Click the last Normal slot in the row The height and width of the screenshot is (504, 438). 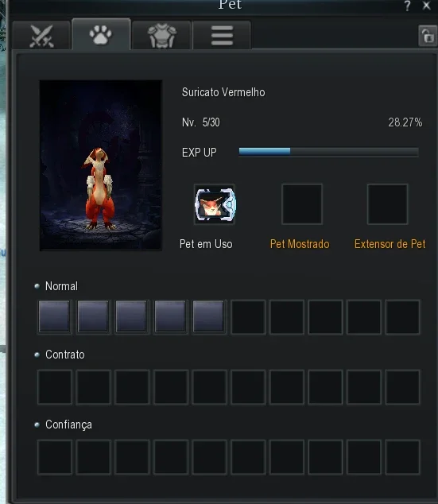[x=402, y=317]
